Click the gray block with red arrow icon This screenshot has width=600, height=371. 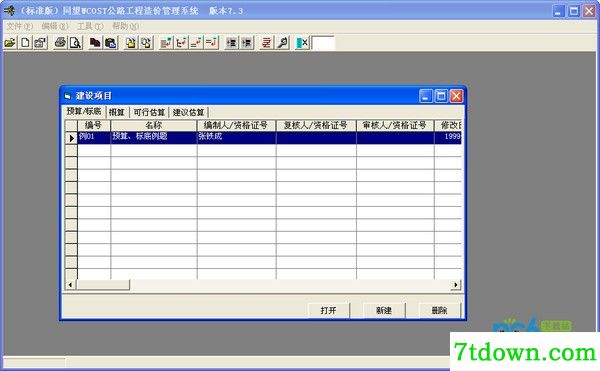166,42
